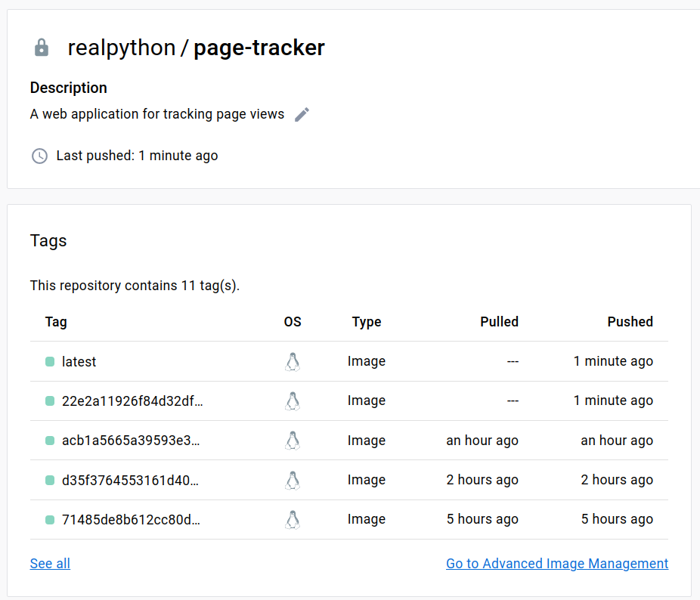
Task: Click the clock icon beside last pushed
Action: point(39,156)
